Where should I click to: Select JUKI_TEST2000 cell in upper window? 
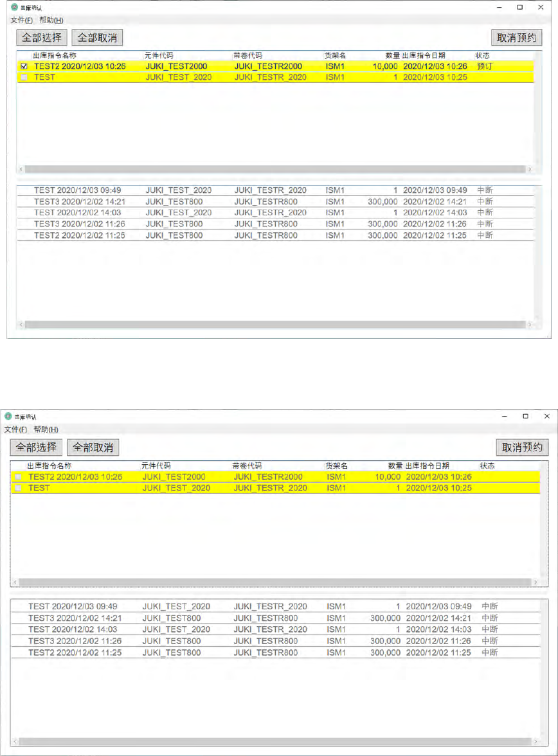[177, 67]
